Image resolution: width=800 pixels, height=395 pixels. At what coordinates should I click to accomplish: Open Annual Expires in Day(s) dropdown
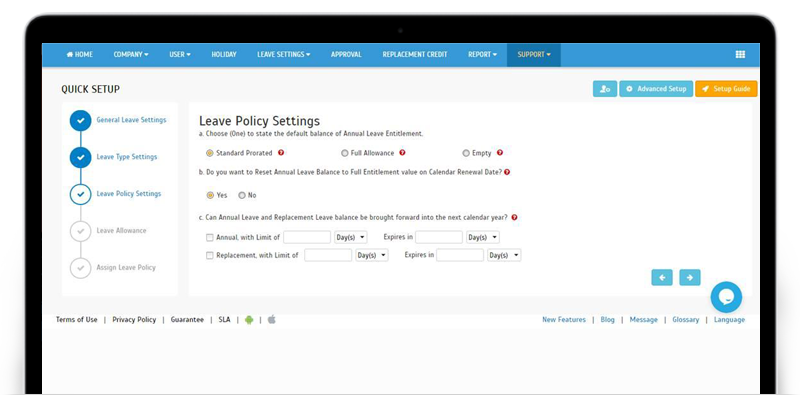pyautogui.click(x=483, y=237)
